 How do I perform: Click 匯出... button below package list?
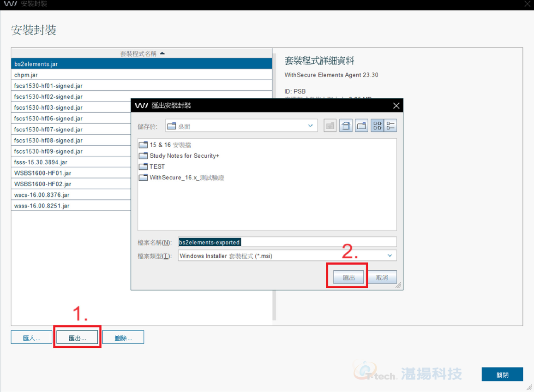coord(77,338)
